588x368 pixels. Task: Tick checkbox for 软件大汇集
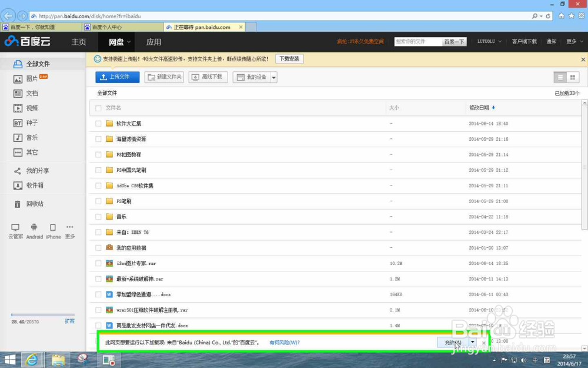[98, 124]
